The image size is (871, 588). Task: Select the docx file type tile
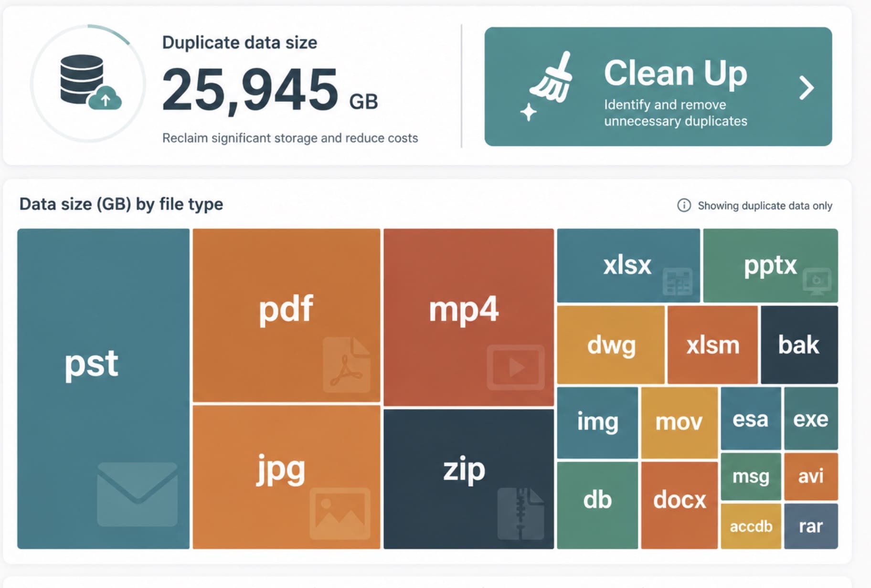pos(679,504)
